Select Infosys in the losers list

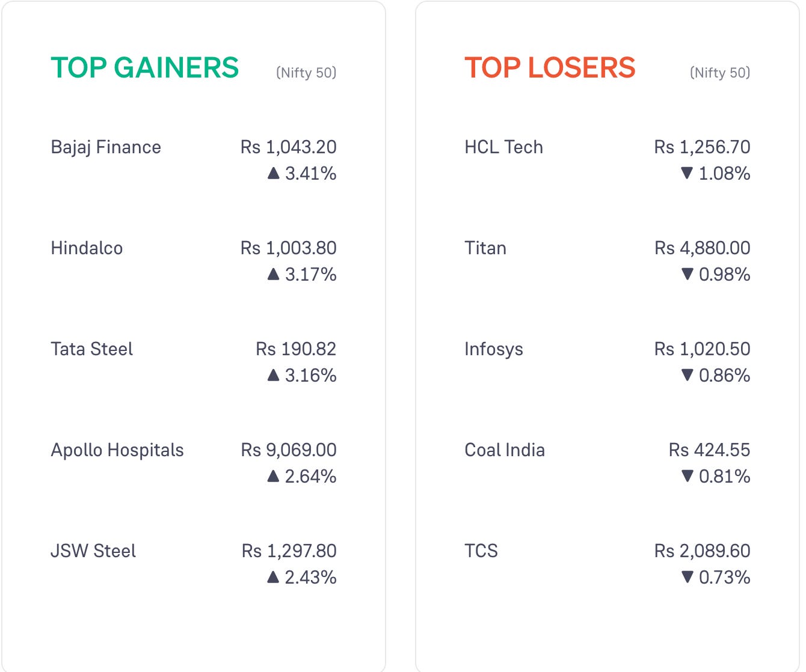pos(494,350)
